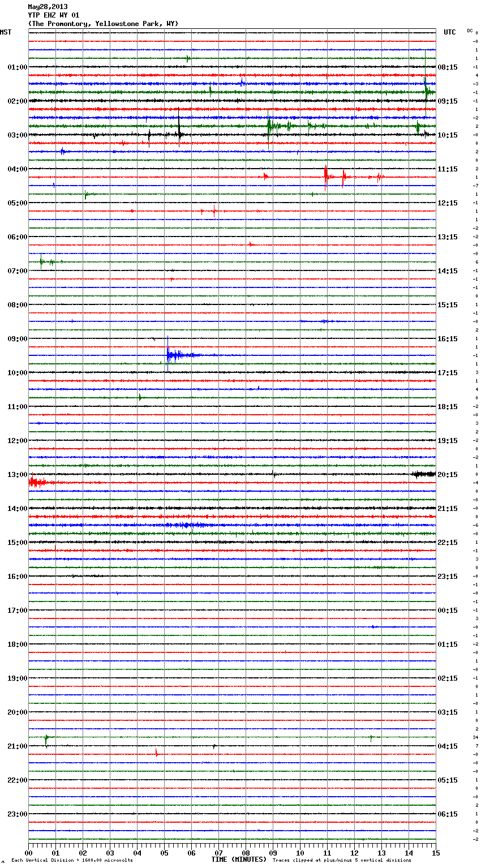Click the 08:15 UTC time label
The image size is (481, 868).
point(448,67)
